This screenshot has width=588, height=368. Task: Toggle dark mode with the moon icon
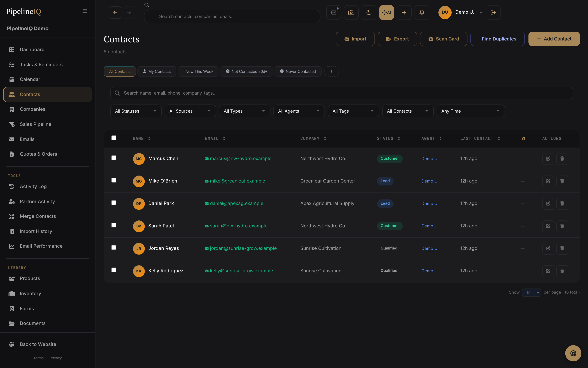coord(369,12)
